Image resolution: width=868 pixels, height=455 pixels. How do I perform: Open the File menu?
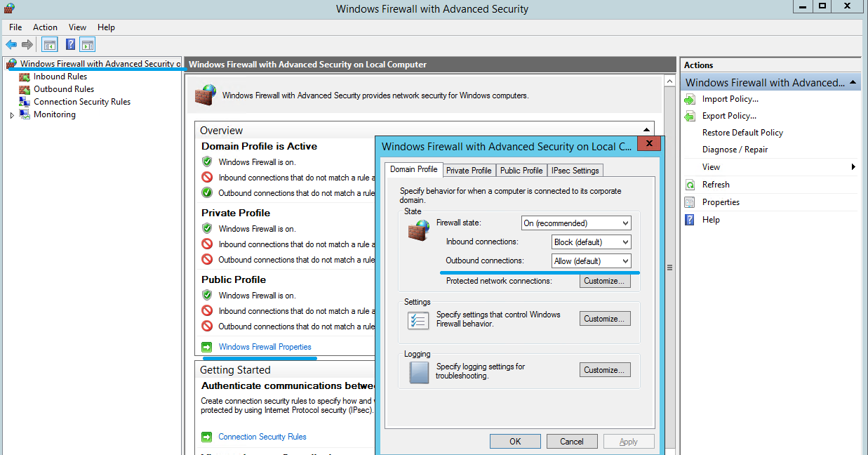(15, 27)
